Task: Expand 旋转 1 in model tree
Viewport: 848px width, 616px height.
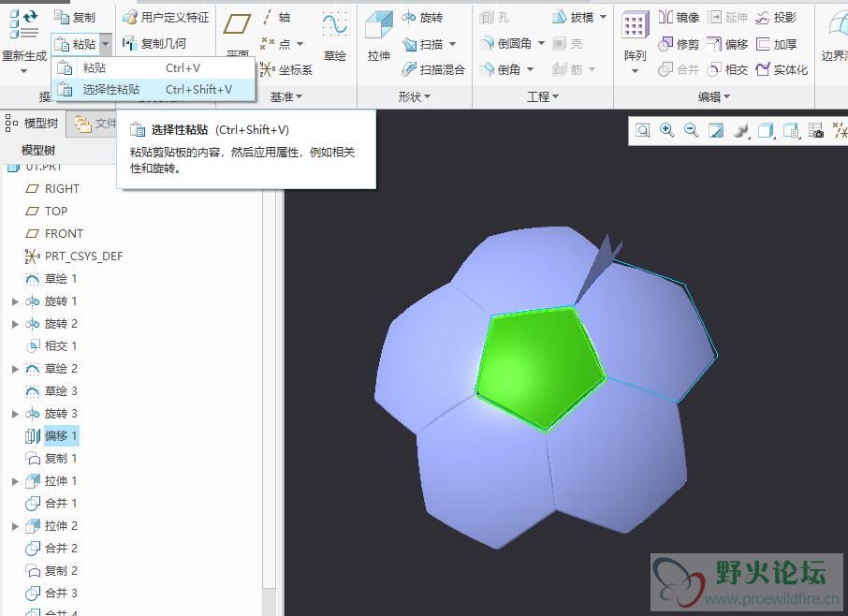Action: (15, 301)
